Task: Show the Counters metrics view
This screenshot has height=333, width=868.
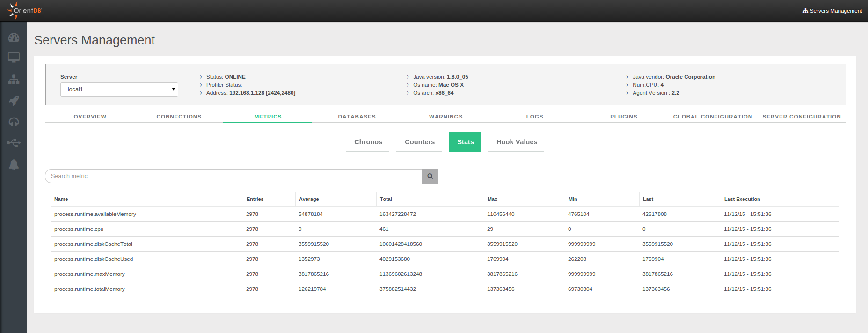Action: [x=419, y=142]
